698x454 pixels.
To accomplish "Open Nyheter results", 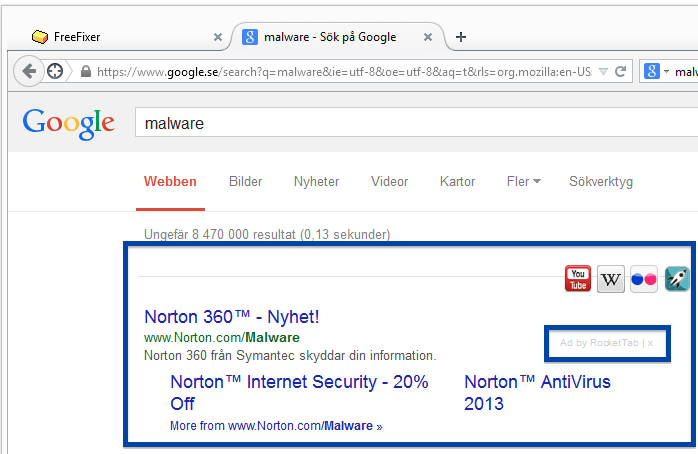I will coord(317,182).
